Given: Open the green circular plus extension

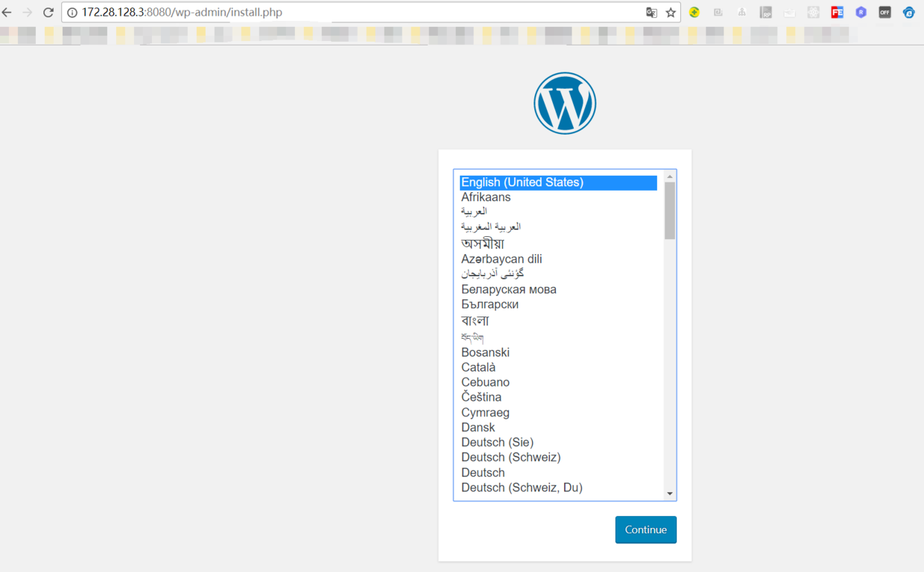Looking at the screenshot, I should 694,13.
